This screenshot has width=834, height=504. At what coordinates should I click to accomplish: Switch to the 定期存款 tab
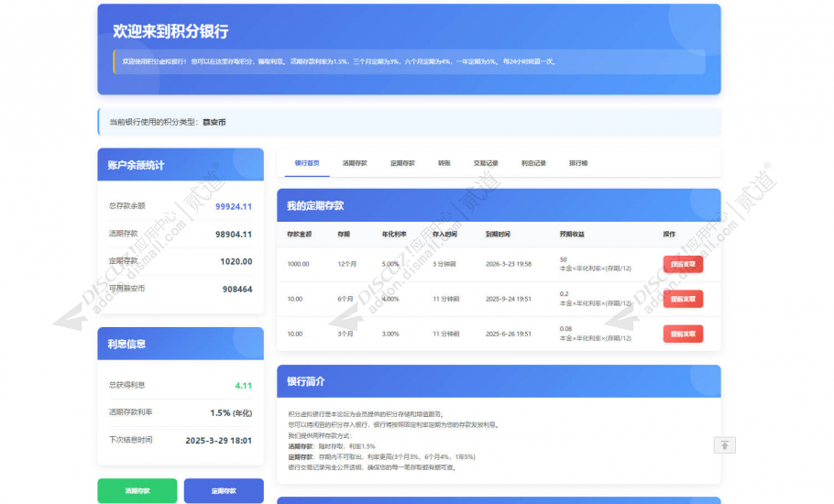coord(402,163)
